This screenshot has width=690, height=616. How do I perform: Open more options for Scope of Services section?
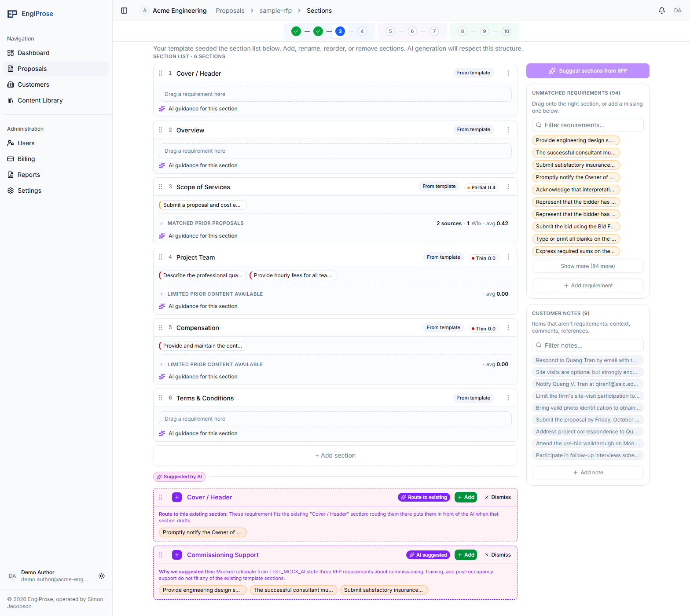click(x=508, y=187)
